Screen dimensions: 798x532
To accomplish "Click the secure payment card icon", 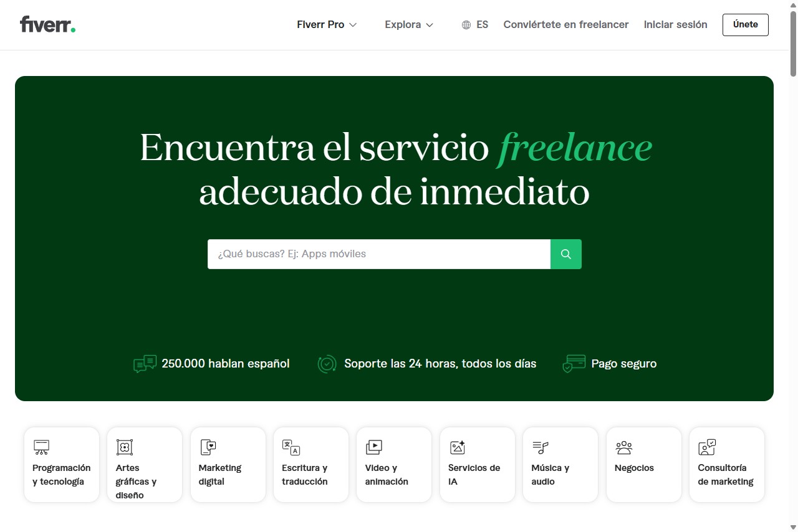I will 574,364.
